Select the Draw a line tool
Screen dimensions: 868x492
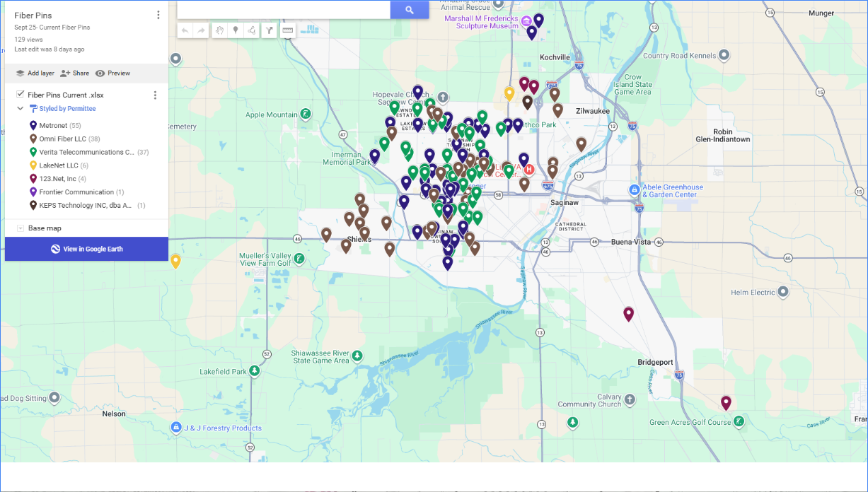coord(252,30)
